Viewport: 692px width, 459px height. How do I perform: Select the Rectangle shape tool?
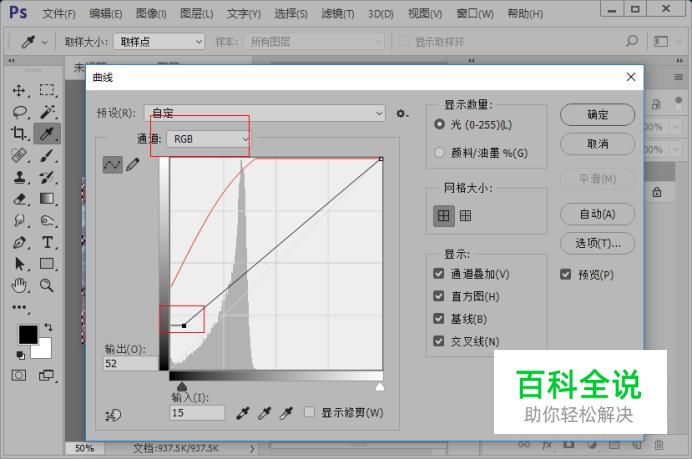47,263
